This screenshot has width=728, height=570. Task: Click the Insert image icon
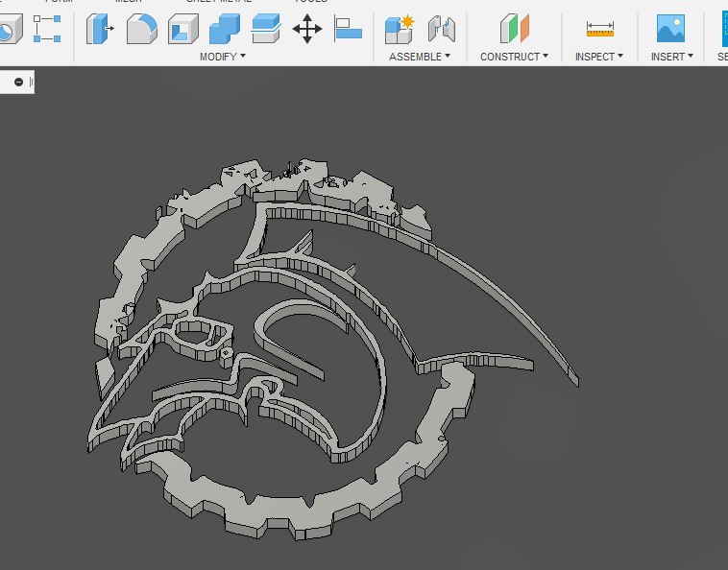[x=670, y=29]
